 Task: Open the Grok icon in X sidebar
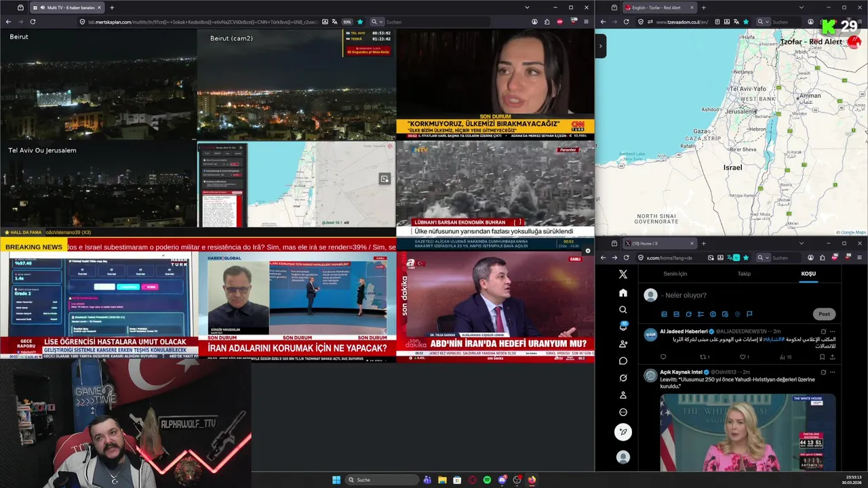pyautogui.click(x=623, y=378)
